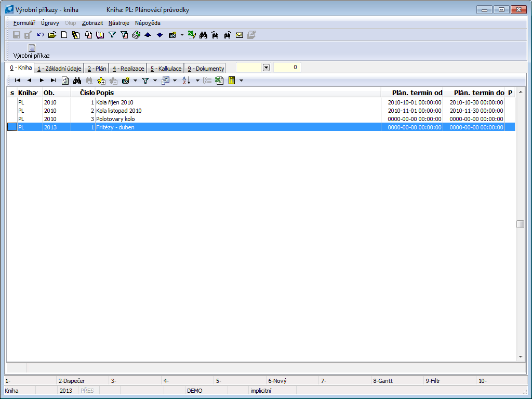532x399 pixels.
Task: Click the Plán. termín od column header
Action: click(x=417, y=92)
